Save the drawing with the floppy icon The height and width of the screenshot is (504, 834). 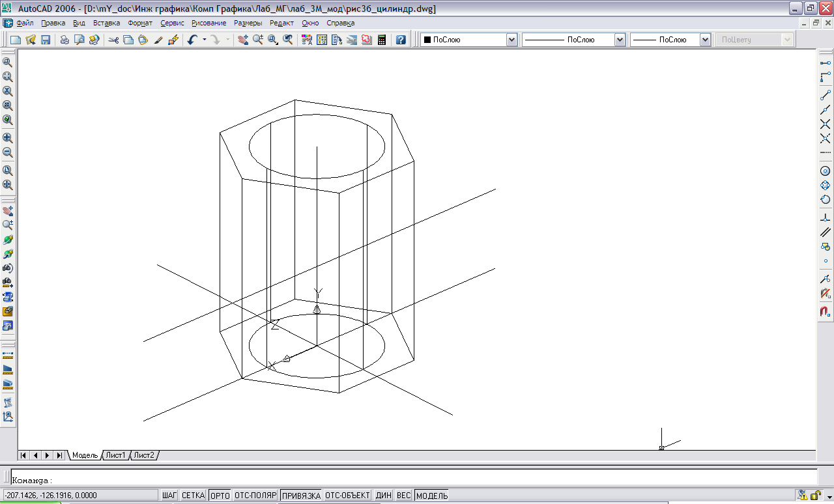click(x=46, y=40)
